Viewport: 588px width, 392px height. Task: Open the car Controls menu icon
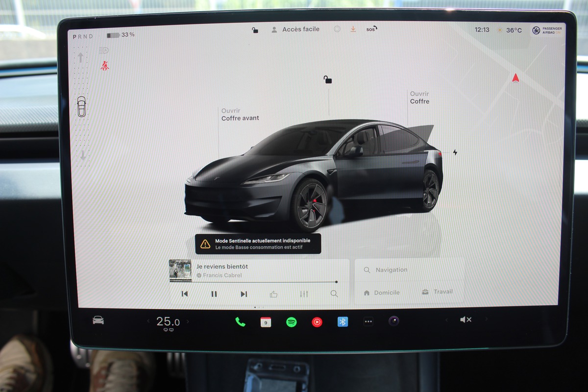tap(98, 320)
